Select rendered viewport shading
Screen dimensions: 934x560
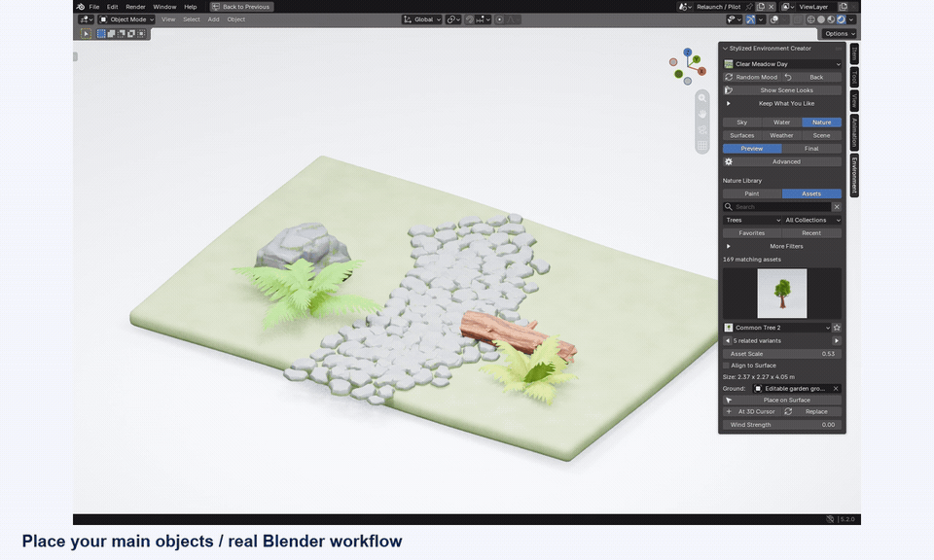pos(841,19)
